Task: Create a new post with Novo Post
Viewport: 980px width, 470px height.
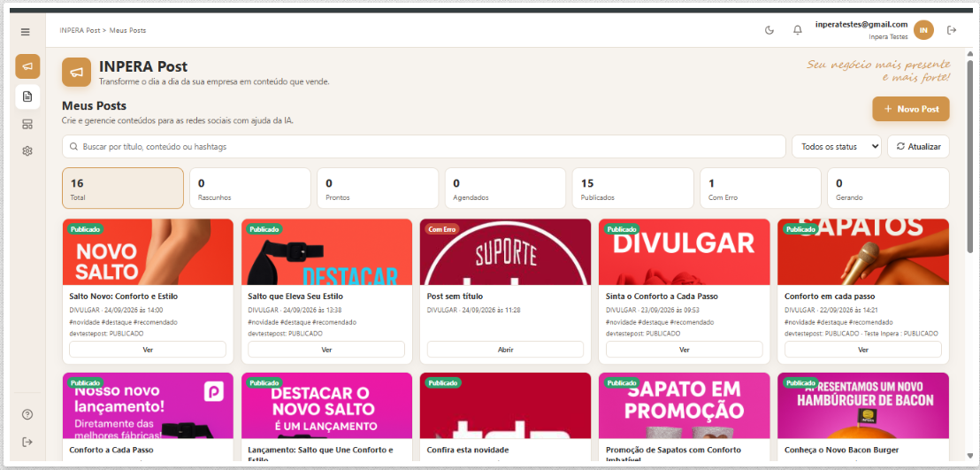Action: (x=911, y=109)
